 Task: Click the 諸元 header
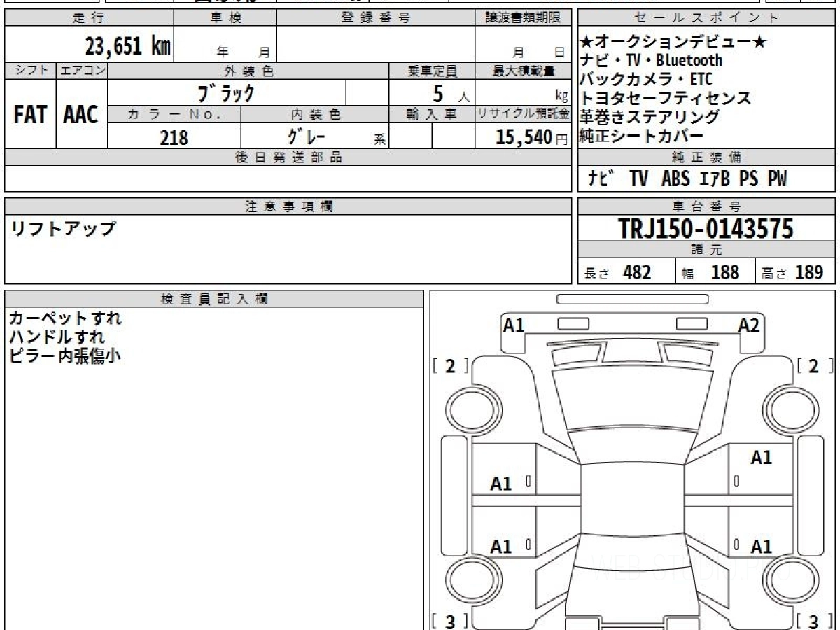point(707,250)
